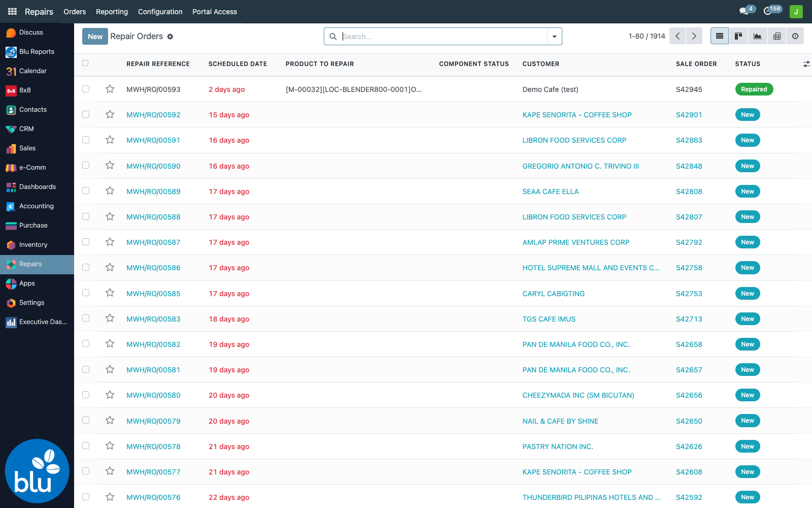Screen dimensions: 812x508
Task: Select the MWH/RO/00593 row checkbox
Action: pos(86,89)
